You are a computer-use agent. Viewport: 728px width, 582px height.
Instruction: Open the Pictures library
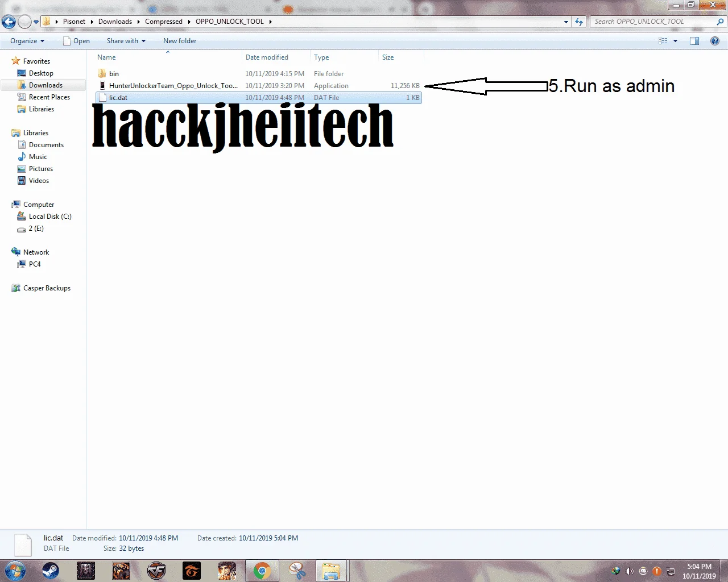click(x=41, y=169)
